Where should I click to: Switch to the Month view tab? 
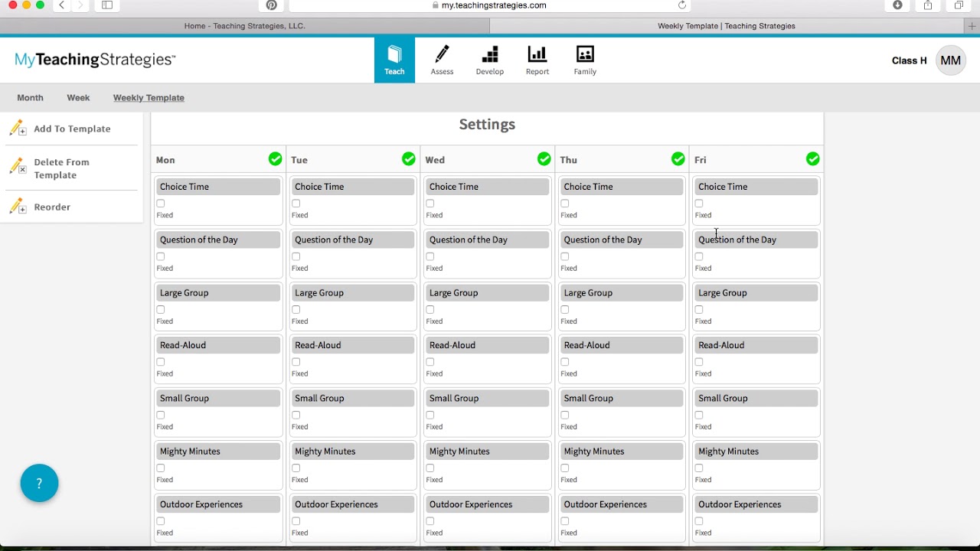[31, 98]
